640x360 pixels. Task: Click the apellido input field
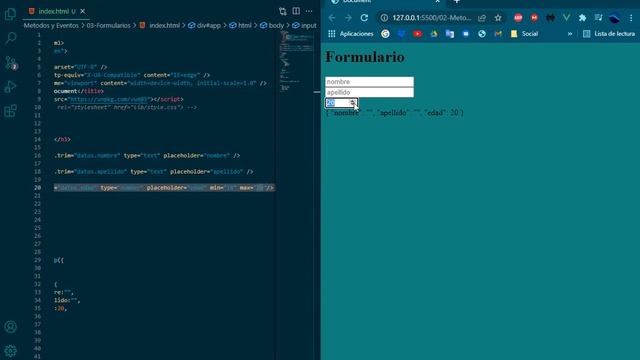pyautogui.click(x=369, y=92)
